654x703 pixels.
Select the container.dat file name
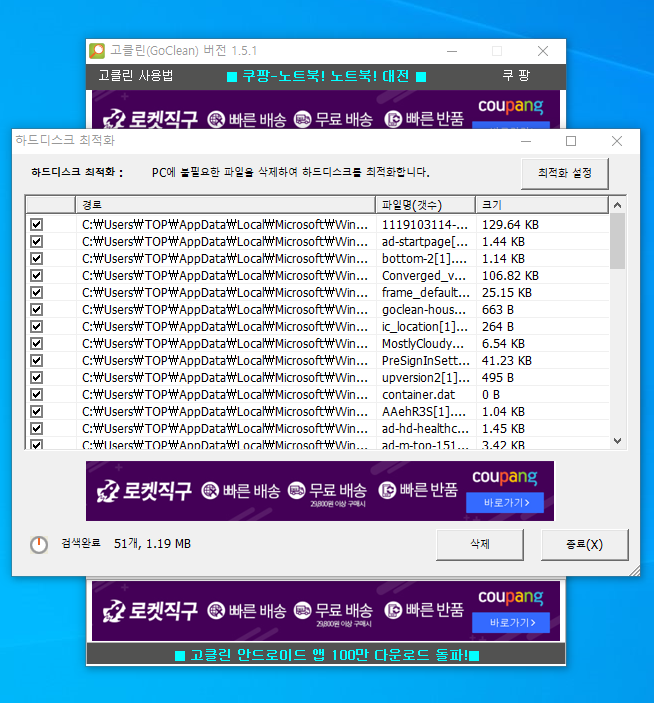coord(418,395)
